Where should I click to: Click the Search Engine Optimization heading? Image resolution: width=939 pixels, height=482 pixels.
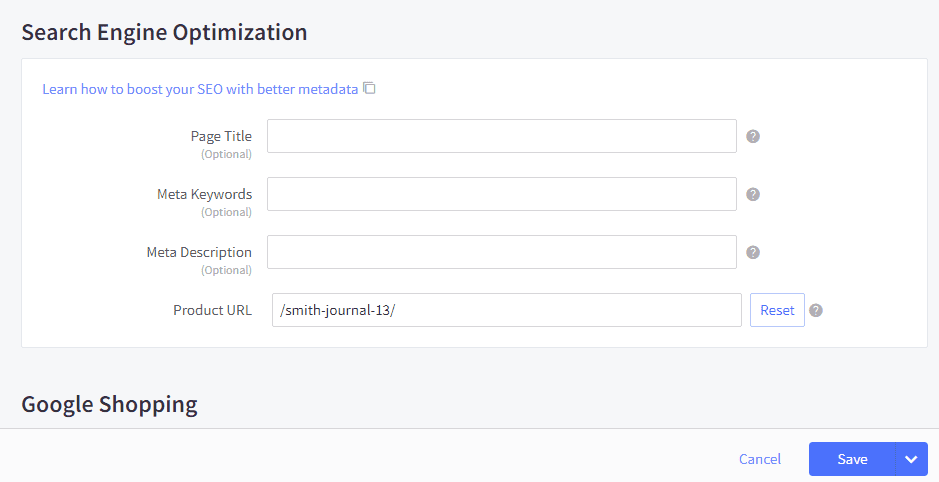tap(164, 32)
